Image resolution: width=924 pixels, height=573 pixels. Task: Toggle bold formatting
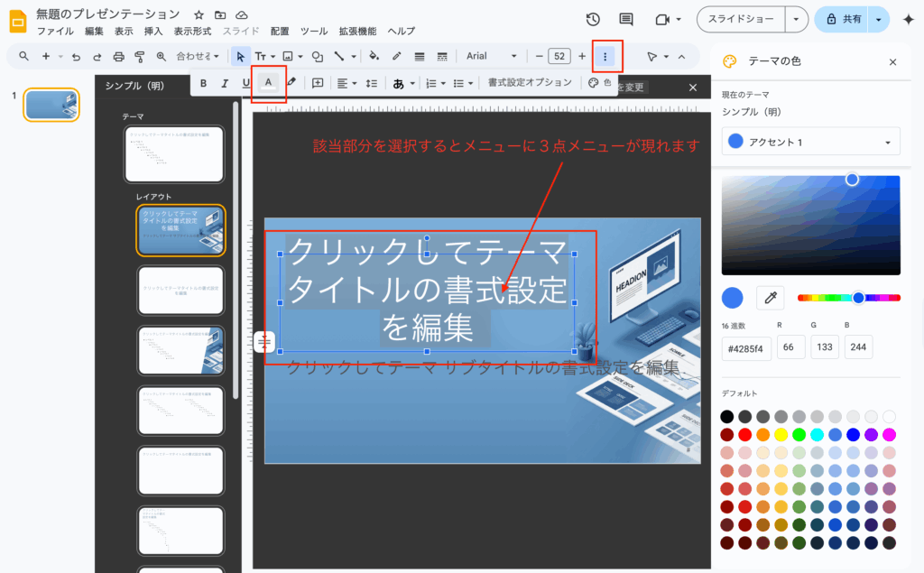[x=203, y=83]
